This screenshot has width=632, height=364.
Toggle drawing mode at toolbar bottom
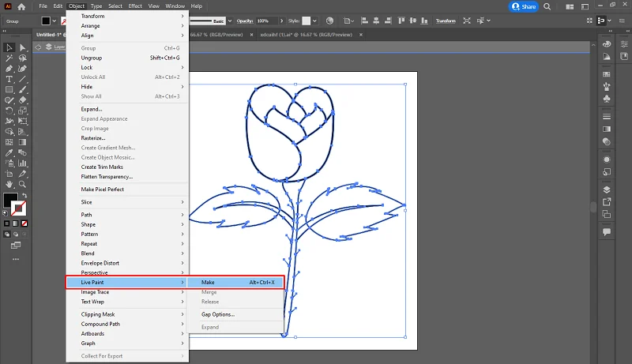click(x=7, y=234)
